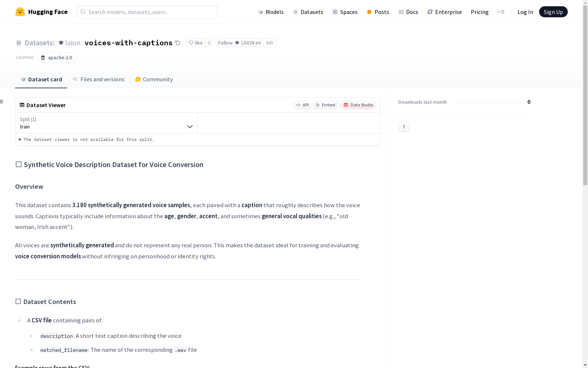
Task: Expand 'dataset viewer is not available' details
Action: pos(87,139)
